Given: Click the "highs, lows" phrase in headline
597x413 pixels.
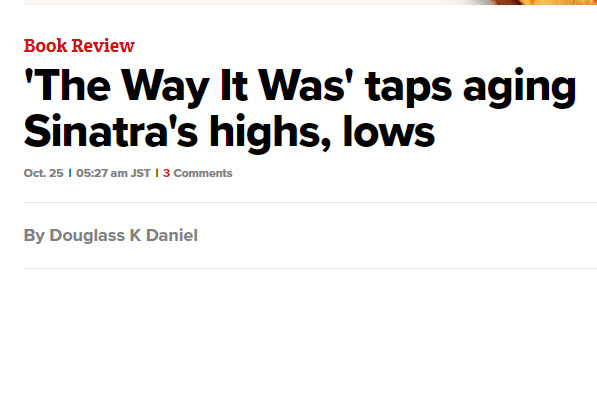Looking at the screenshot, I should click(322, 132).
